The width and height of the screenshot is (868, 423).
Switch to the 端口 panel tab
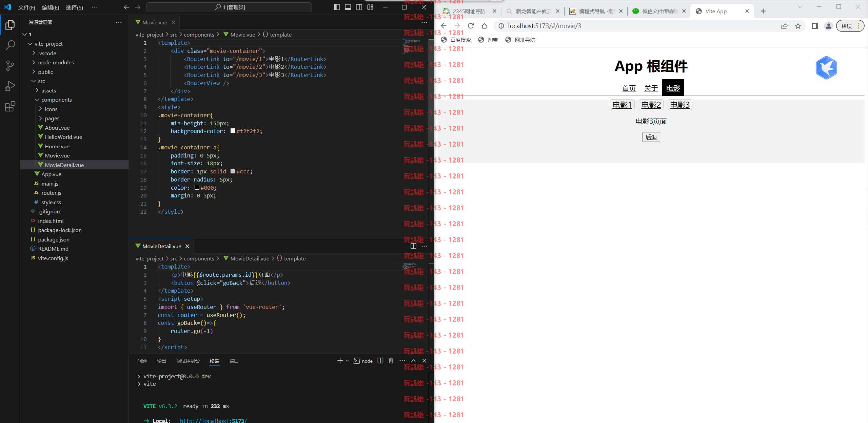[x=234, y=361]
